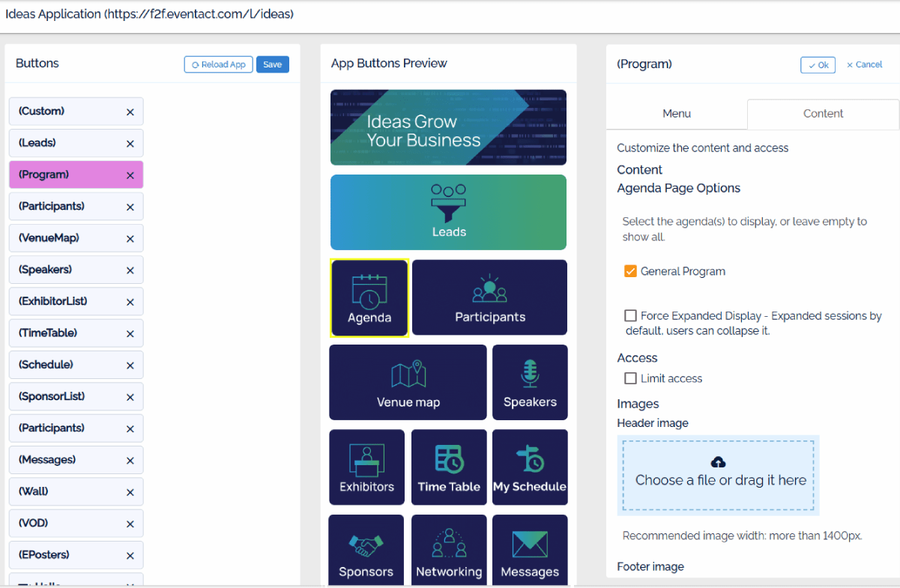Confirm changes with the Ok button
Screen dimensions: 900x588
click(818, 65)
